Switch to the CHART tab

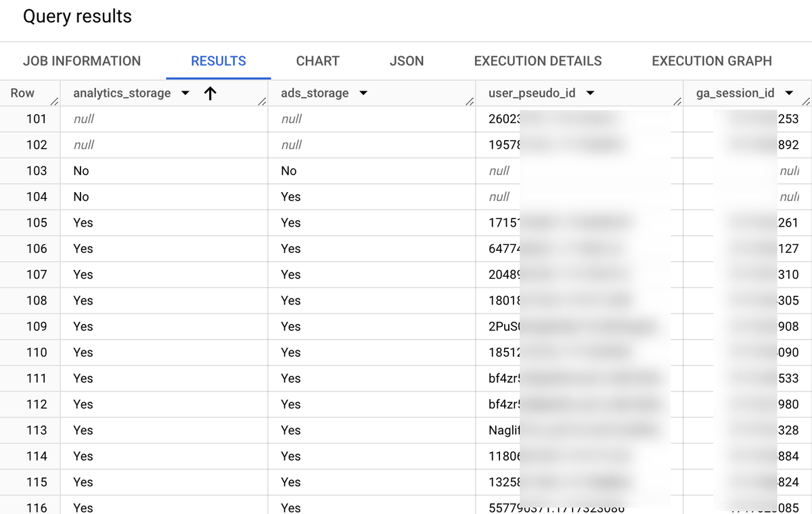pos(317,61)
